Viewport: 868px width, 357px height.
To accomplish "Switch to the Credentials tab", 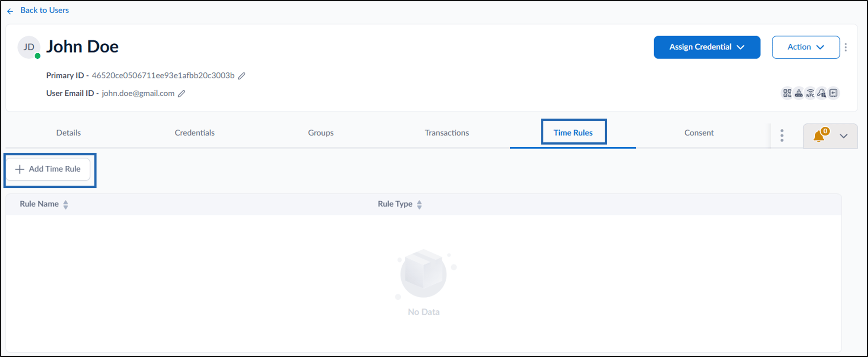I will click(194, 133).
